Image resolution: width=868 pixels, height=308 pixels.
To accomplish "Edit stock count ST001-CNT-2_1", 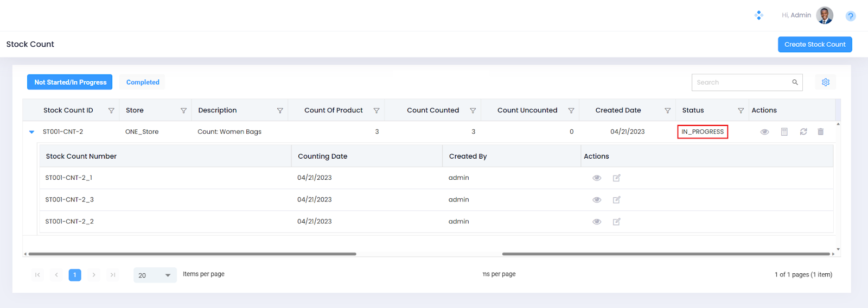I will tap(616, 178).
